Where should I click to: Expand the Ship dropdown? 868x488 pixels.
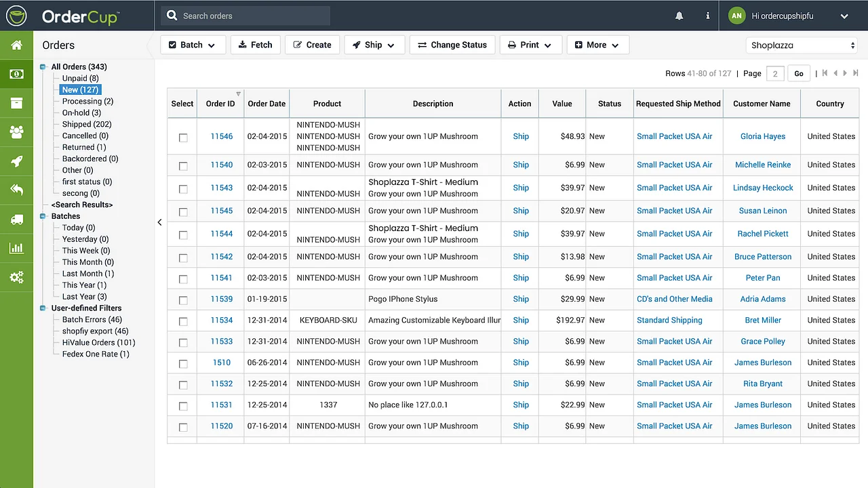tap(374, 45)
